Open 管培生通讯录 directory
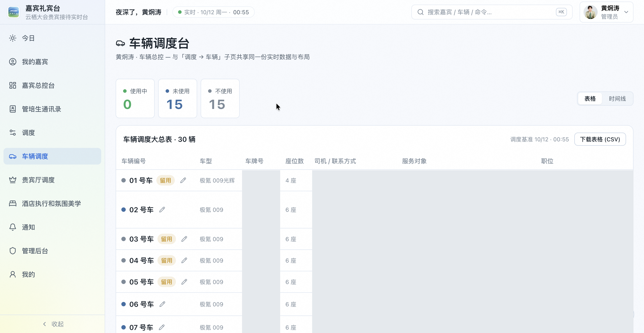Screen dimensions: 644x333 click(x=52, y=109)
